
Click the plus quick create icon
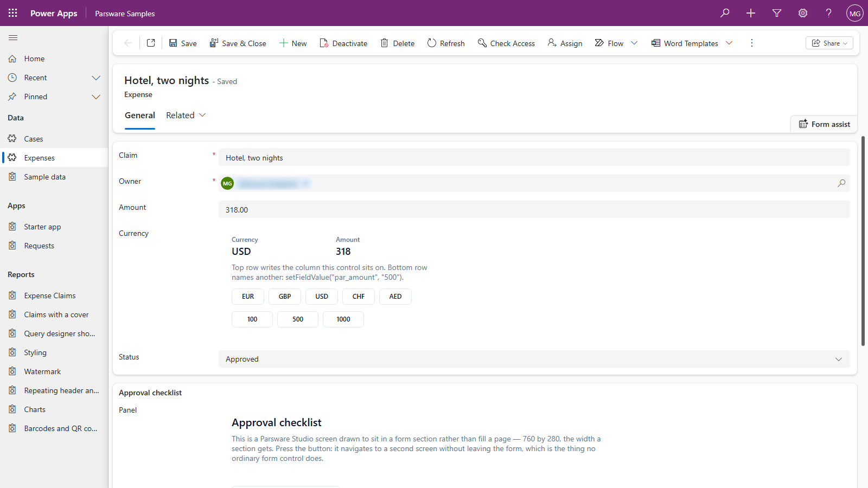[751, 13]
